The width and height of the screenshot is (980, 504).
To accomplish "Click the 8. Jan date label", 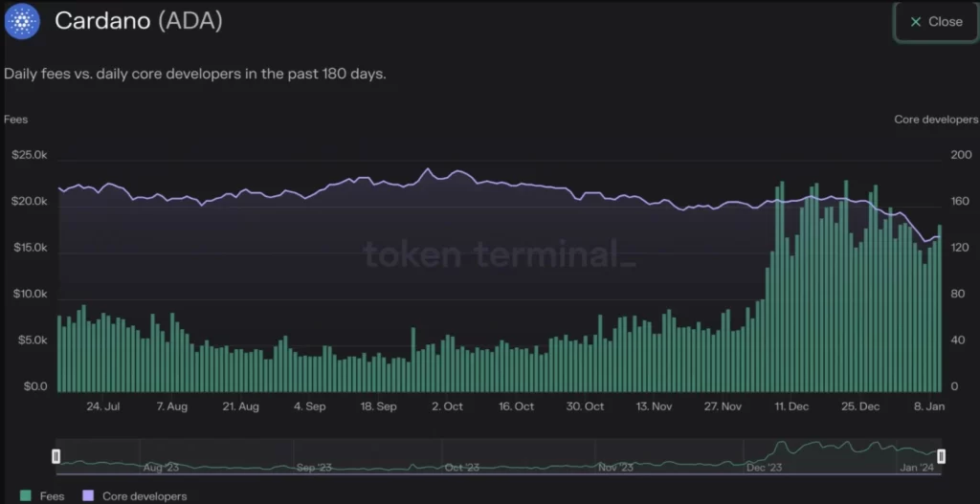I will [931, 405].
